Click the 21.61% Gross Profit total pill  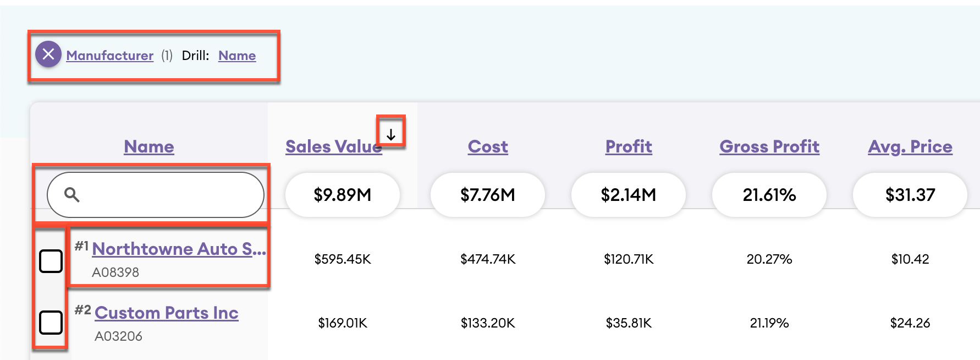[x=769, y=195]
